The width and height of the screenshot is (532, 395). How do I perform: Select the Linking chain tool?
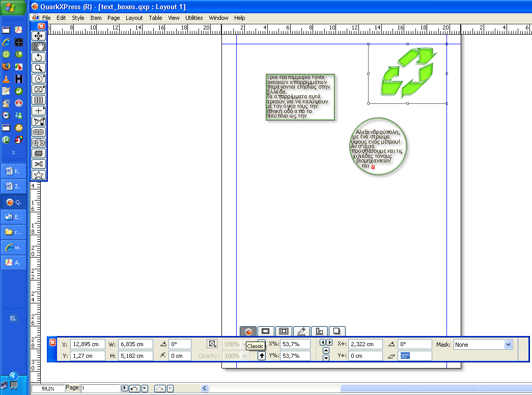click(38, 132)
